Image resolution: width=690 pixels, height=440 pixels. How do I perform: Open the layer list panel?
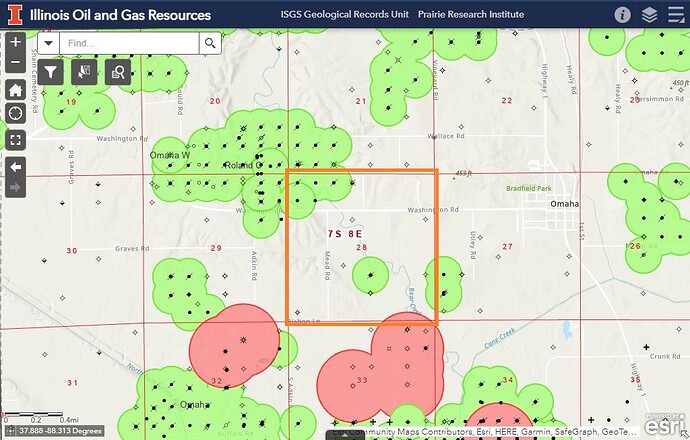[x=650, y=15]
